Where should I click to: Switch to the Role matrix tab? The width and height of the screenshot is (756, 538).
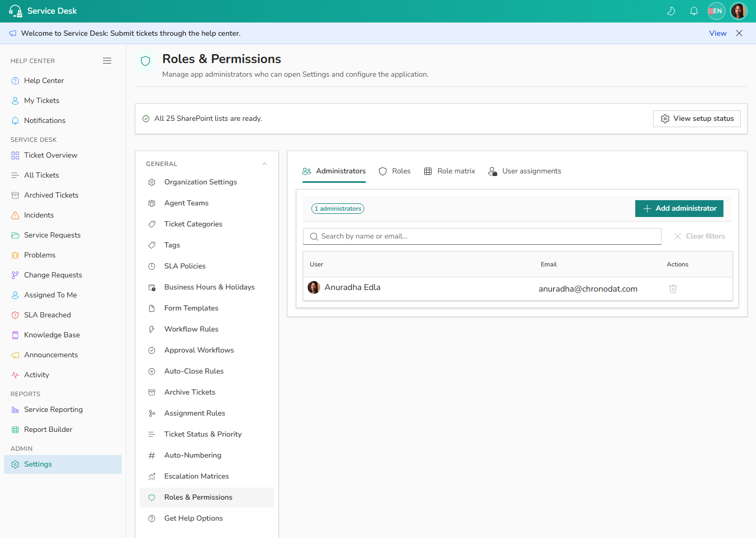pos(449,171)
